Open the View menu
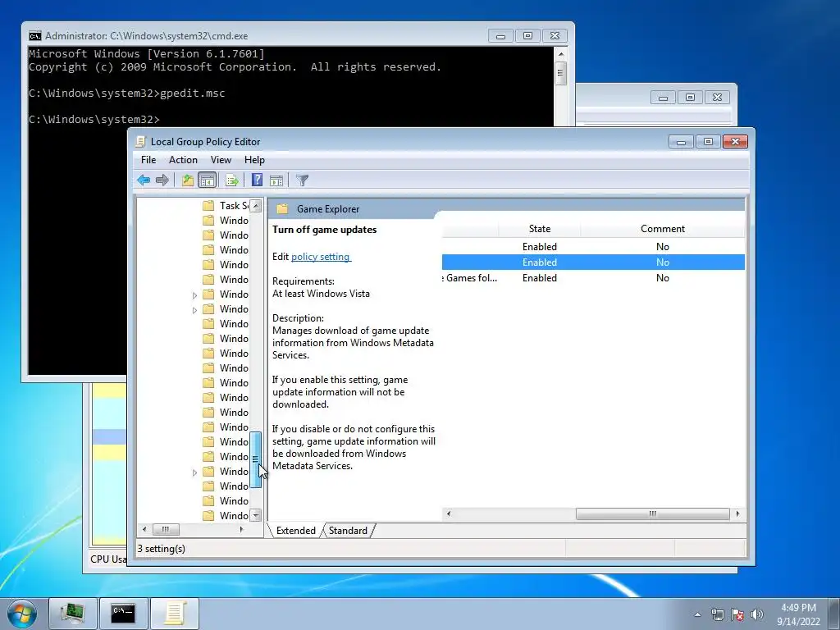The height and width of the screenshot is (630, 840). 221,160
